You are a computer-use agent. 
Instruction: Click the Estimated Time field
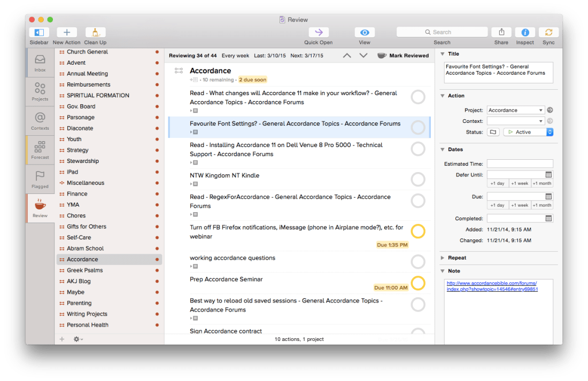click(x=519, y=164)
